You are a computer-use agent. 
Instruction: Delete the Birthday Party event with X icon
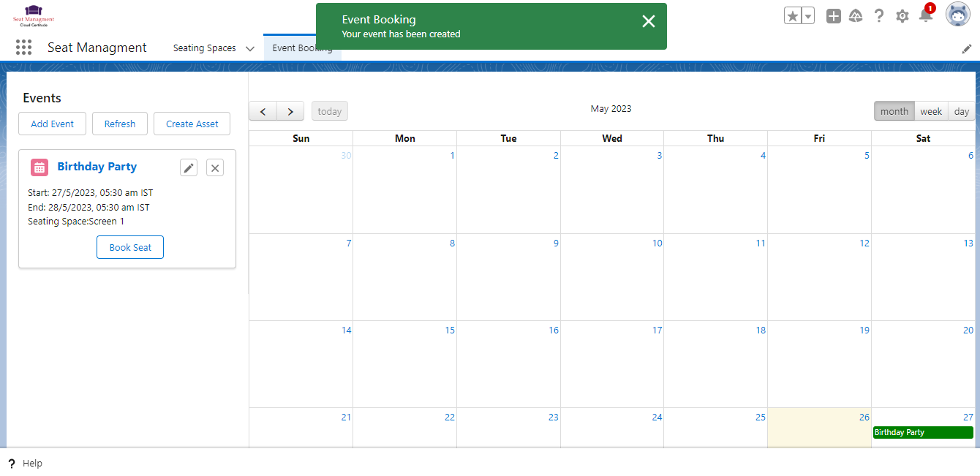pyautogui.click(x=215, y=167)
